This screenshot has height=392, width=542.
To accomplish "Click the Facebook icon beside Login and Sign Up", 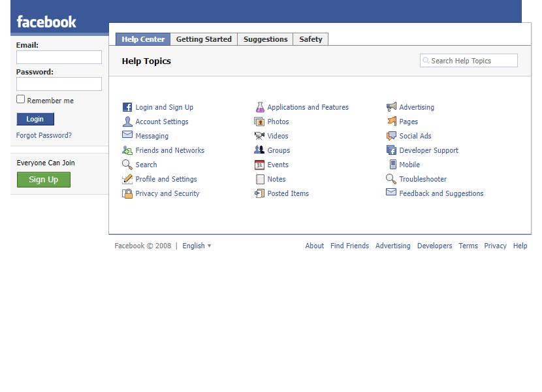I will pyautogui.click(x=127, y=107).
